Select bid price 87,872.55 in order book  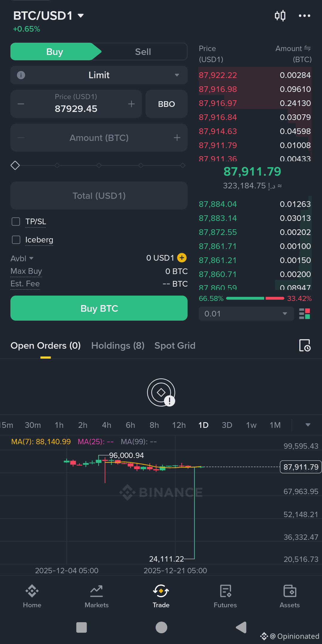point(218,232)
